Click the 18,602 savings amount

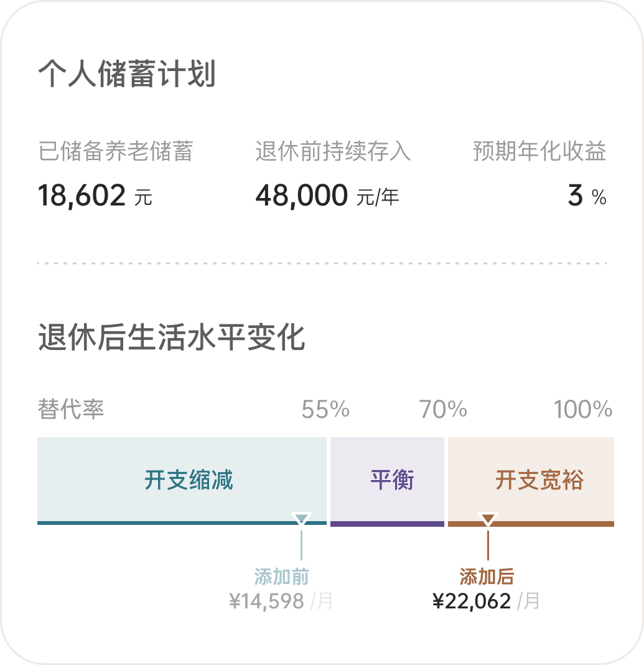pos(82,196)
